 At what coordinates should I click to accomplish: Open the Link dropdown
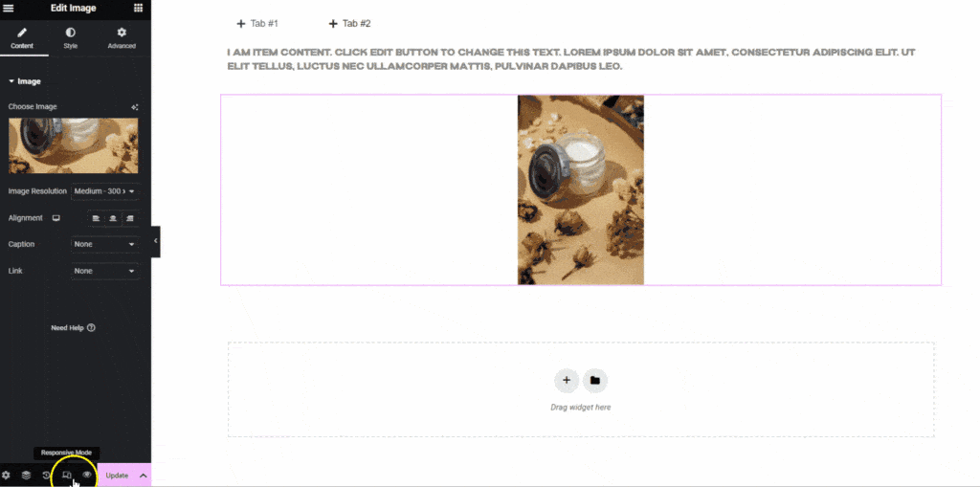105,272
